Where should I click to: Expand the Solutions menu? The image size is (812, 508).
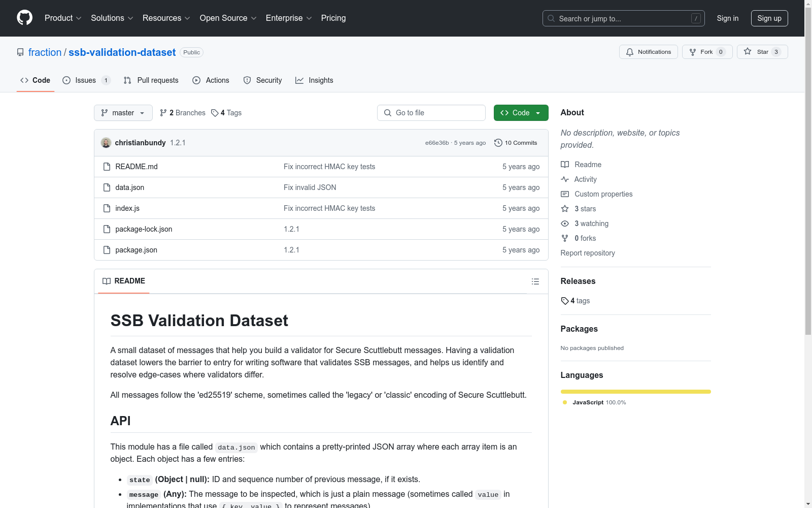tap(112, 18)
